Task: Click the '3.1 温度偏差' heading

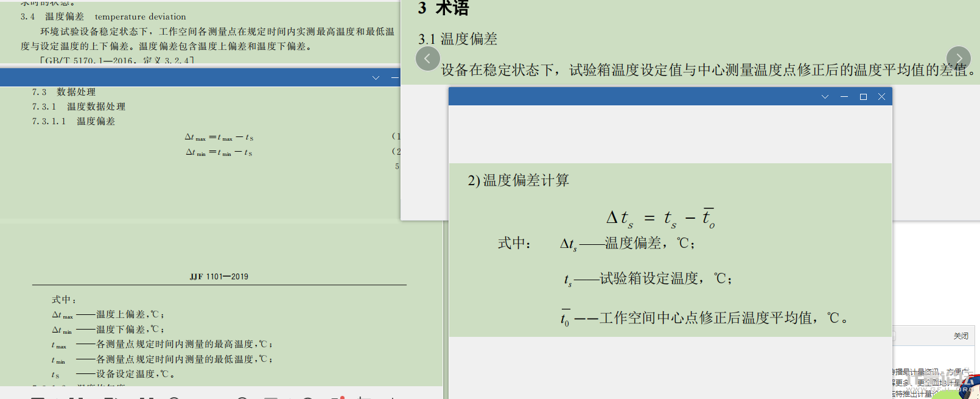Action: click(458, 39)
